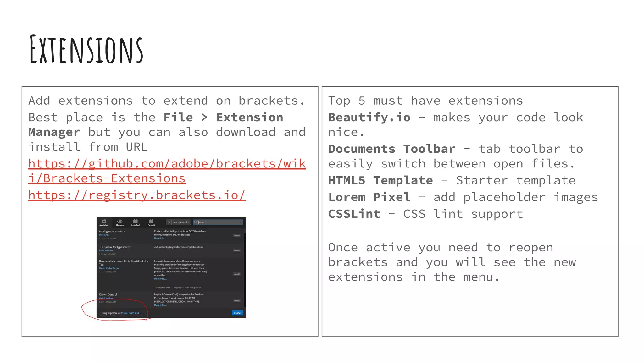Open author link Marcio Wesley Borges
The height and width of the screenshot is (362, 644).
109,268
